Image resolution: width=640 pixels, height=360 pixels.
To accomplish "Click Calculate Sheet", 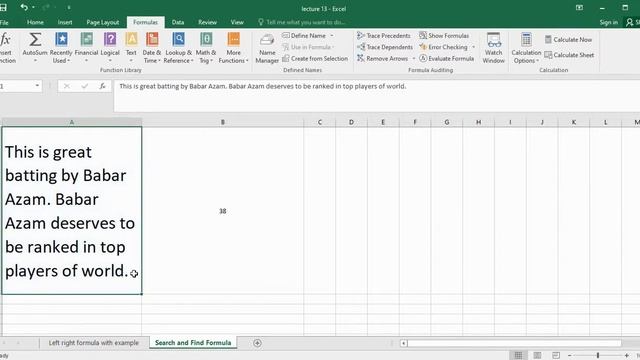I will pos(569,55).
